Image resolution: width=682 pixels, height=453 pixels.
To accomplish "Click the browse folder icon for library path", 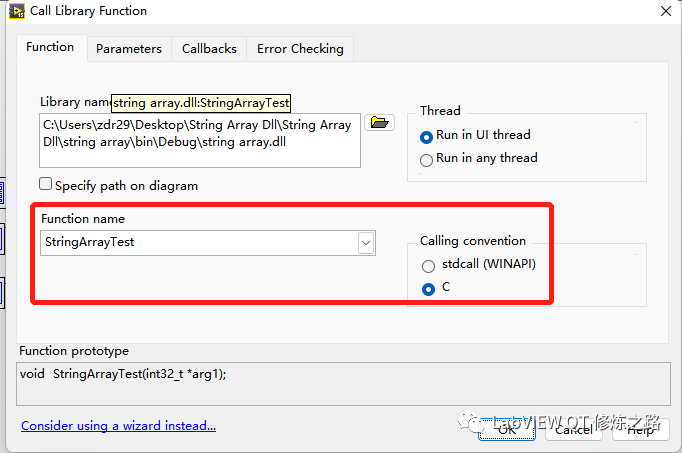I will pyautogui.click(x=380, y=122).
